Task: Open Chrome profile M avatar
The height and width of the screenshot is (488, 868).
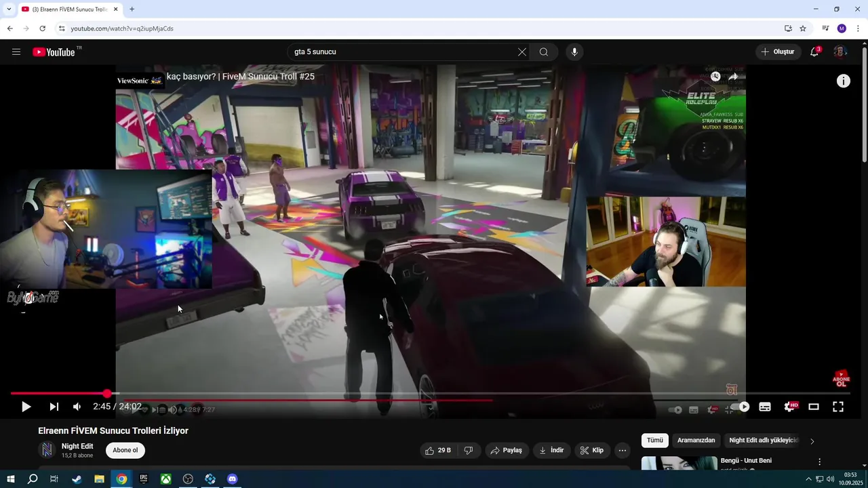Action: pos(842,28)
